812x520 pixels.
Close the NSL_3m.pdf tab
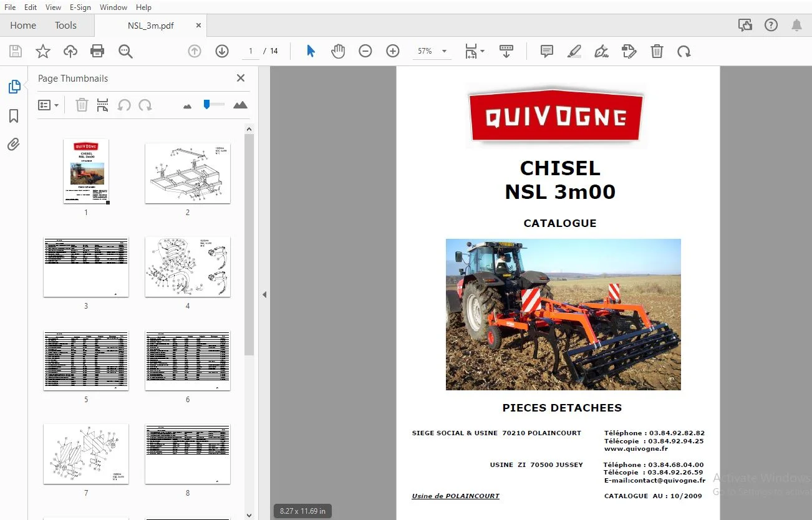pyautogui.click(x=198, y=26)
